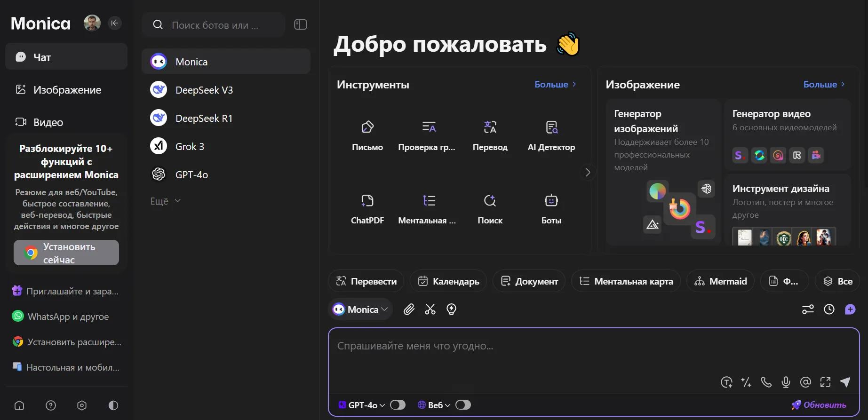Screen dimensions: 868x420
Task: Open the Monica bot selector dropdown
Action: click(x=360, y=309)
